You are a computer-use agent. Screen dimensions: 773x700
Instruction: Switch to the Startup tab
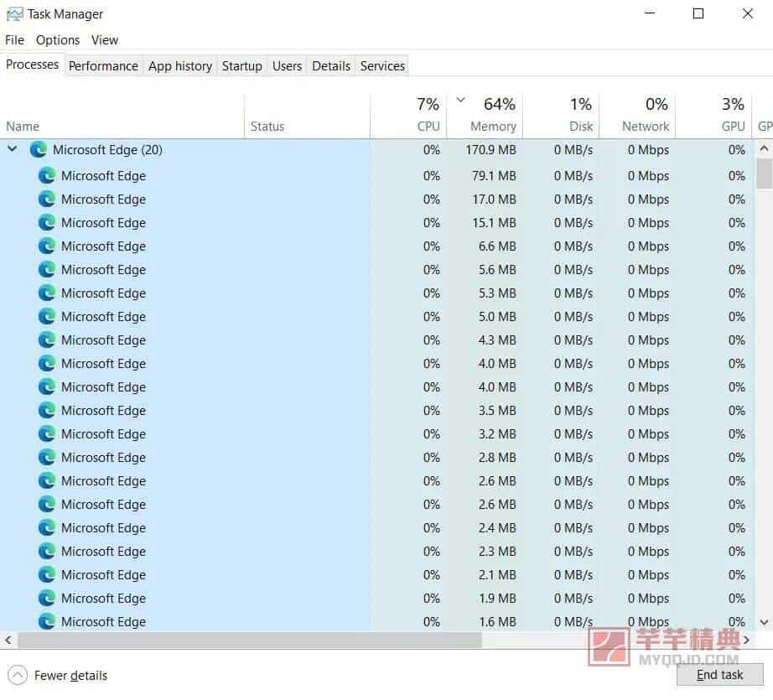point(241,66)
